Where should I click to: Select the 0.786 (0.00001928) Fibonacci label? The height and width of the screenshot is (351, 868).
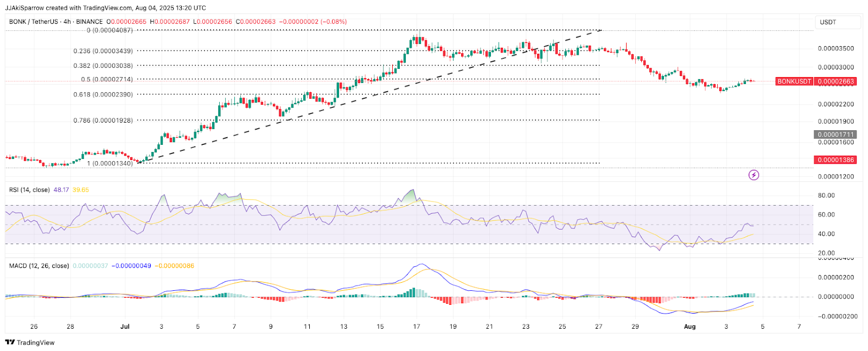click(103, 120)
